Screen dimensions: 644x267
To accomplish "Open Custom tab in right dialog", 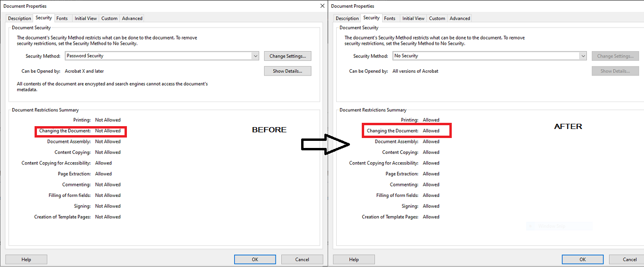I will 437,18.
